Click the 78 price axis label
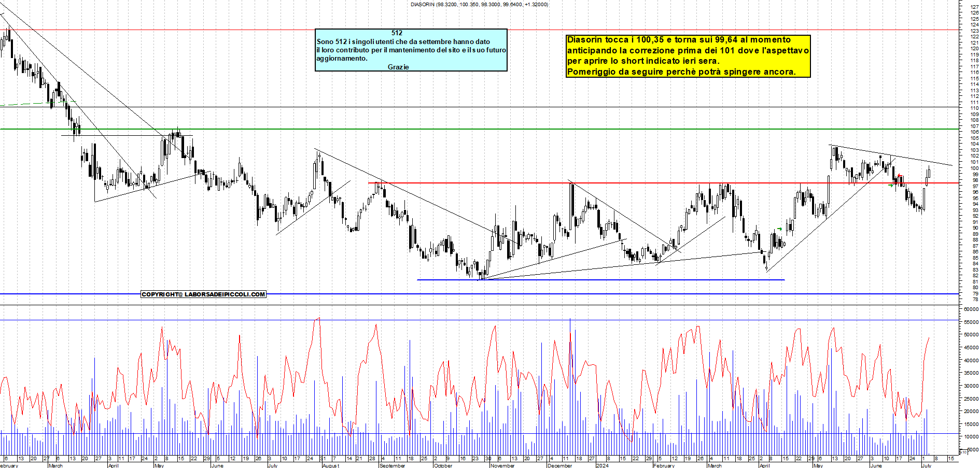 click(975, 300)
